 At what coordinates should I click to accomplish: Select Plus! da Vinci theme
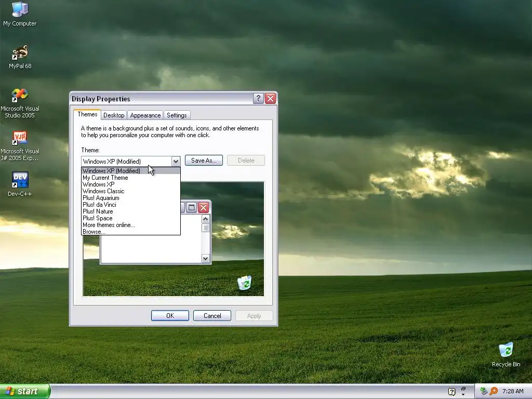(x=130, y=205)
